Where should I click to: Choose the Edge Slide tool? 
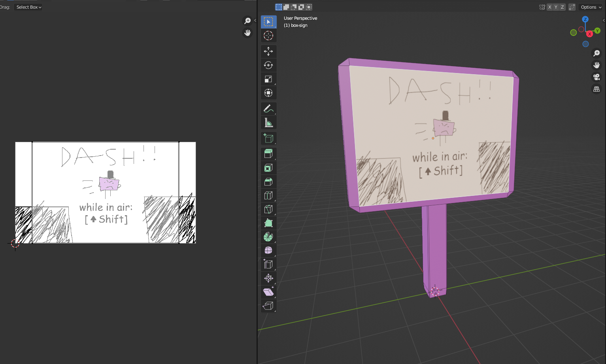[x=268, y=265]
